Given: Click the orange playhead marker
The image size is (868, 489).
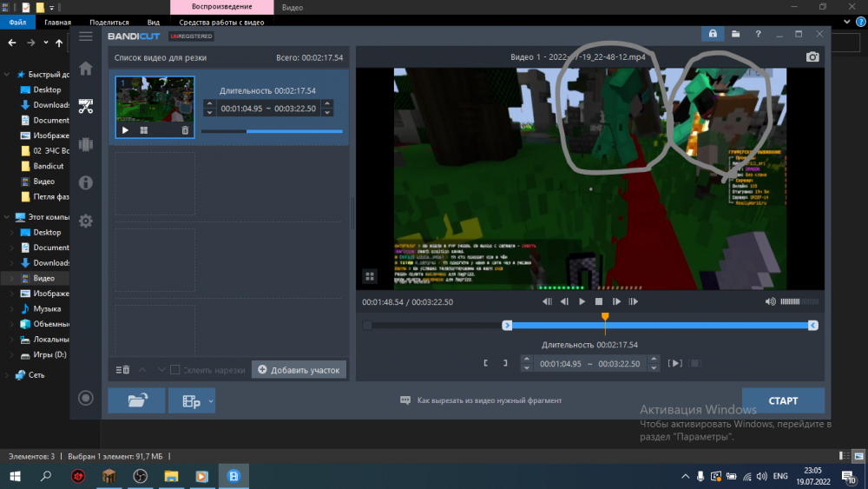Looking at the screenshot, I should 605,317.
